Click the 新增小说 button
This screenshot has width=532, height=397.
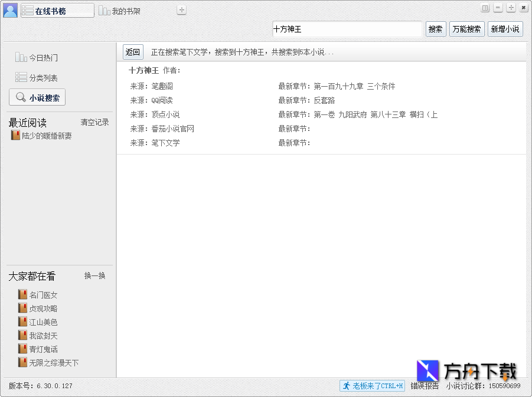pos(505,29)
